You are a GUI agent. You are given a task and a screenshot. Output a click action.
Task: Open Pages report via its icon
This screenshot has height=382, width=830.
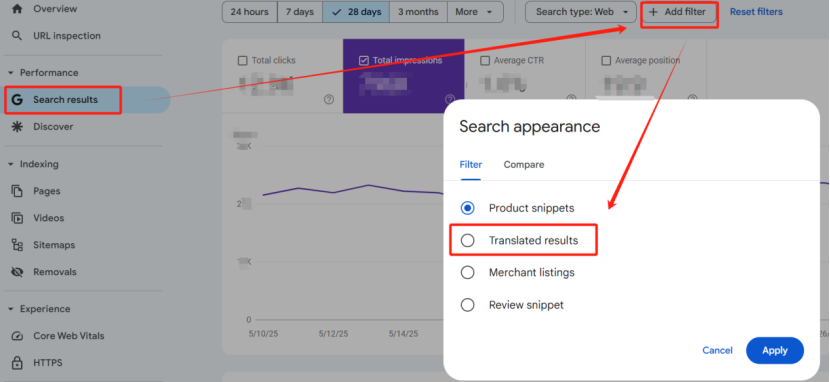pos(17,191)
